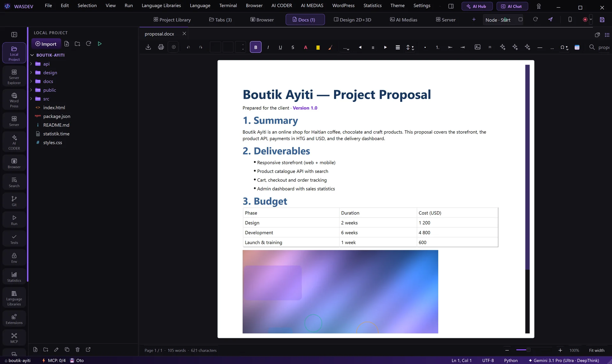Image resolution: width=612 pixels, height=364 pixels.
Task: Refresh the local project file tree
Action: (89, 44)
